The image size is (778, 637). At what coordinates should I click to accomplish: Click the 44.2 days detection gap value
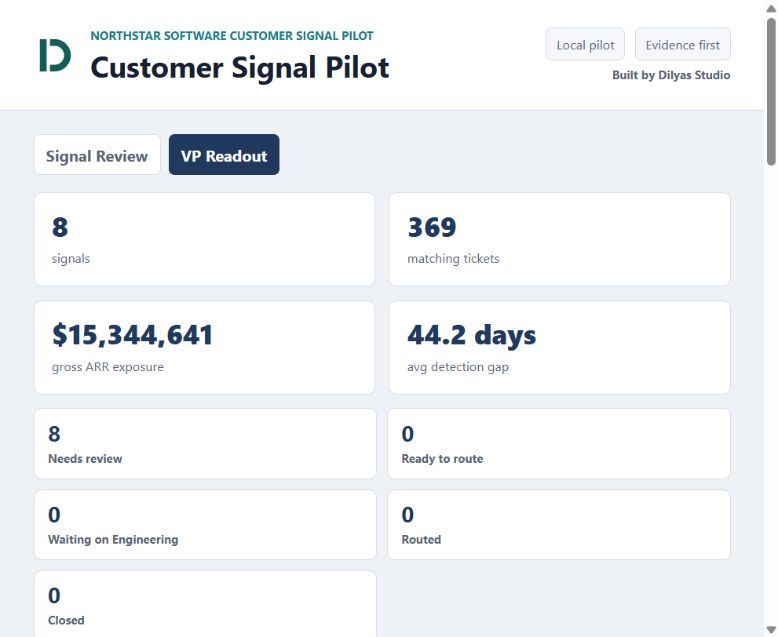tap(471, 334)
